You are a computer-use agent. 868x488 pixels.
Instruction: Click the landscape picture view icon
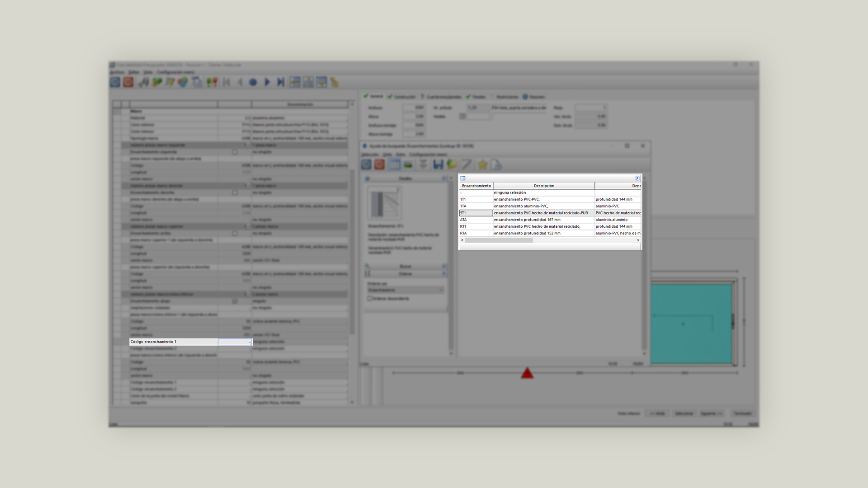pyautogui.click(x=408, y=165)
